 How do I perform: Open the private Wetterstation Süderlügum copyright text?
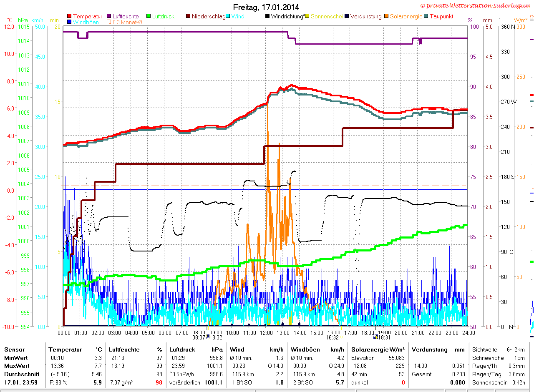(476, 5)
